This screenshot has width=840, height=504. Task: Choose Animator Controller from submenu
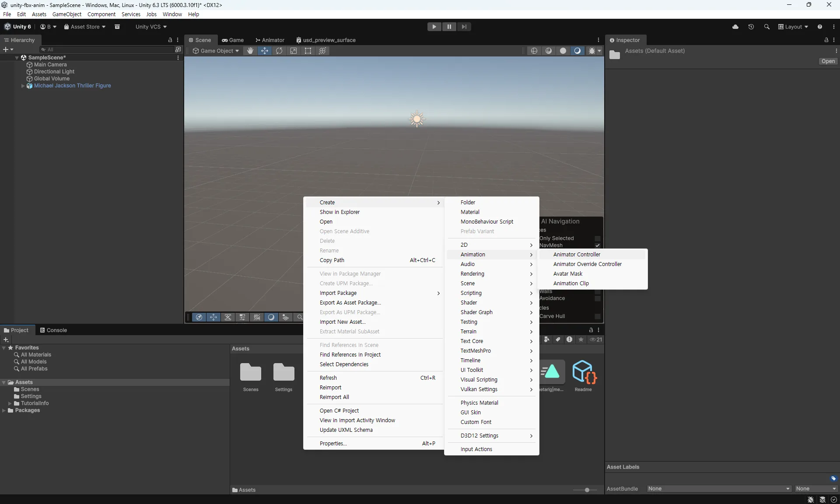(593, 255)
